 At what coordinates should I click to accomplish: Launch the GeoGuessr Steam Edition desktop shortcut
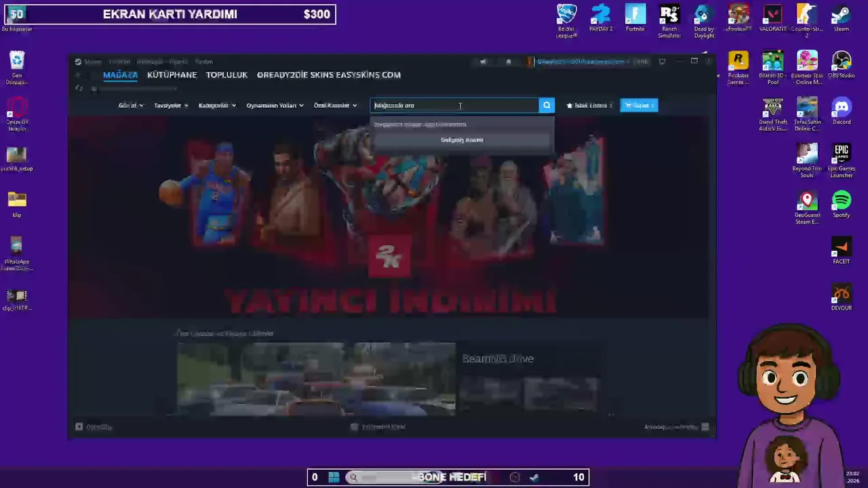click(807, 207)
